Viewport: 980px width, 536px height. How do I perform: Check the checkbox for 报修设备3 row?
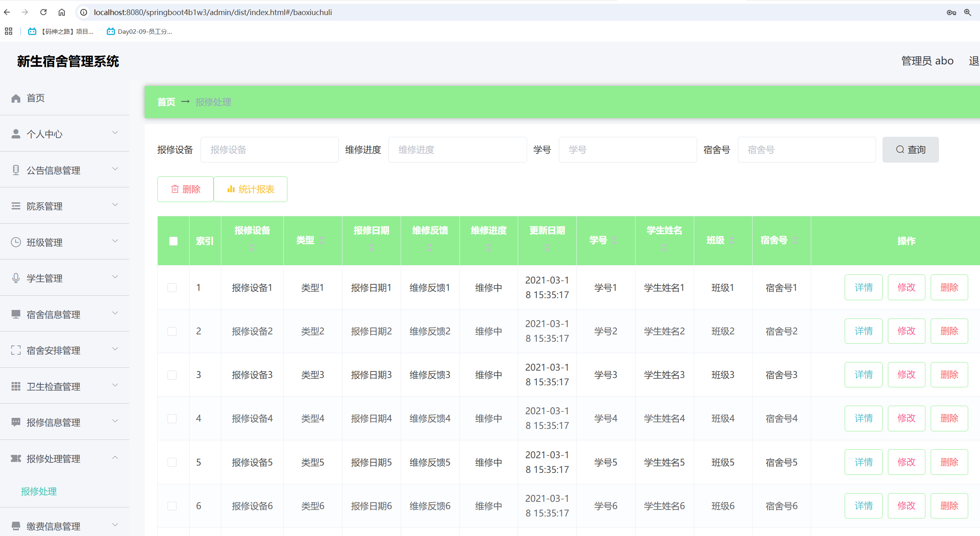[x=172, y=375]
